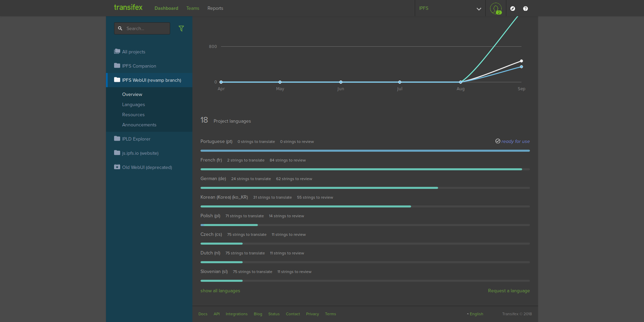Screen dimensions: 644x322
Task: Click the German progress bar
Action: tap(365, 188)
